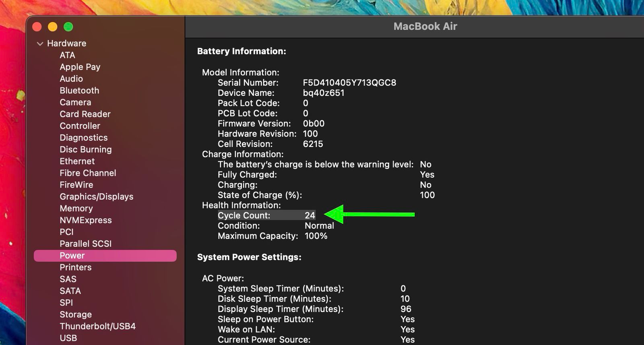The height and width of the screenshot is (345, 644).
Task: Open the Bluetooth hardware entry
Action: [x=79, y=91]
